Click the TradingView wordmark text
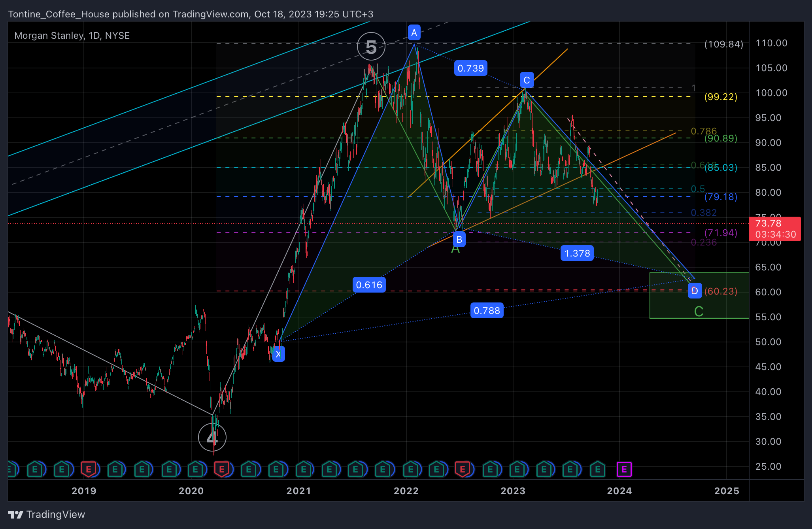Screen dimensions: 812x529 tap(56, 514)
